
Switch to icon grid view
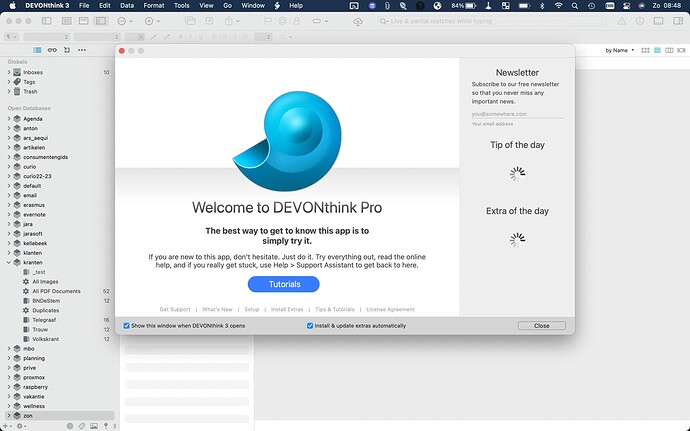645,50
